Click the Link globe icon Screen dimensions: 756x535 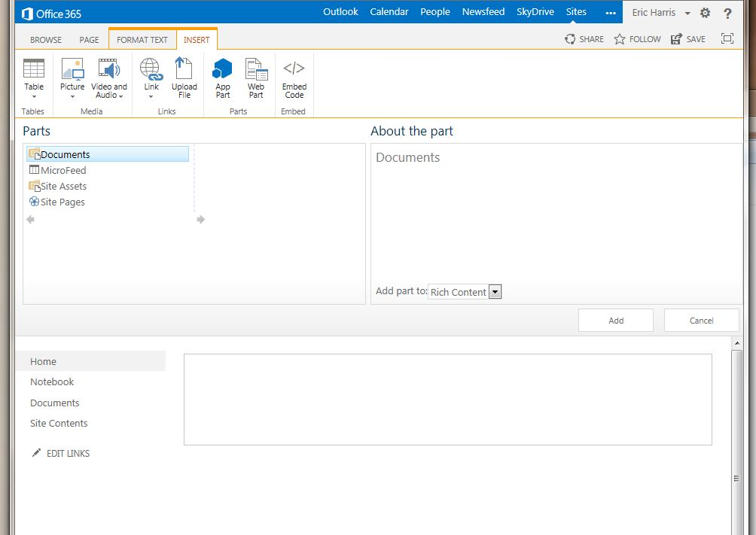[x=151, y=68]
